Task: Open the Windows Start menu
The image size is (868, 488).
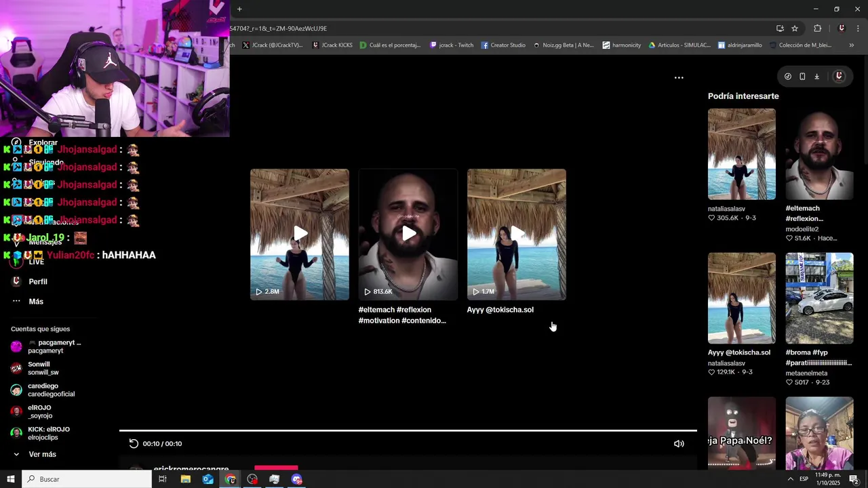Action: point(11,479)
